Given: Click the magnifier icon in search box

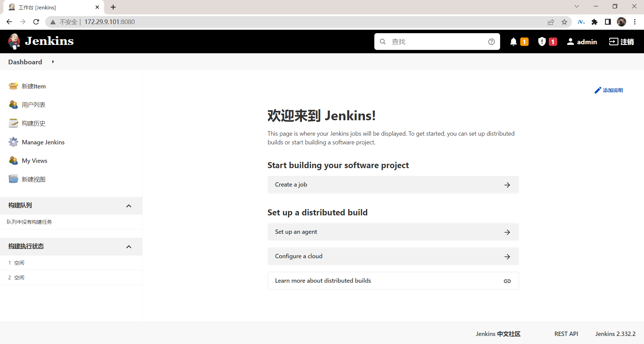Looking at the screenshot, I should click(383, 42).
